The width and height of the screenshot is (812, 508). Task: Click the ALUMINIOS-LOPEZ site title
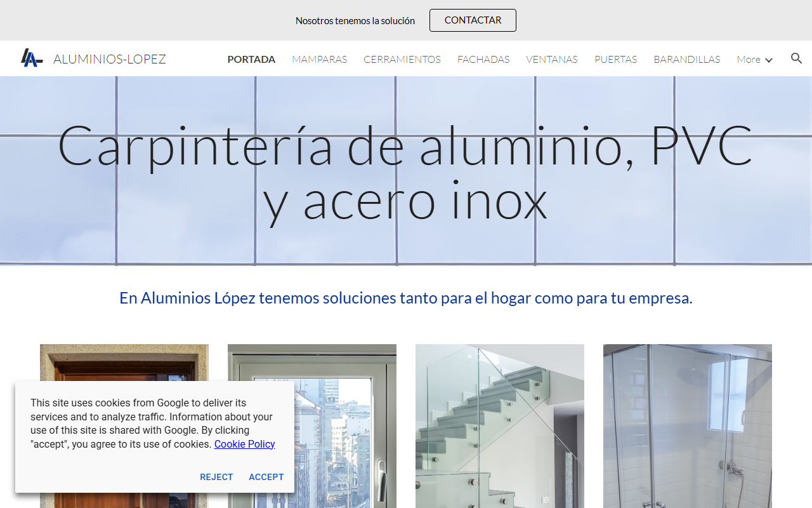110,59
